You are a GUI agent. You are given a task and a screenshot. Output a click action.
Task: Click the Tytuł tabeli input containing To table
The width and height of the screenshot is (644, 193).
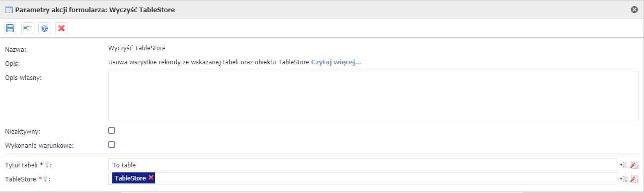(363, 164)
